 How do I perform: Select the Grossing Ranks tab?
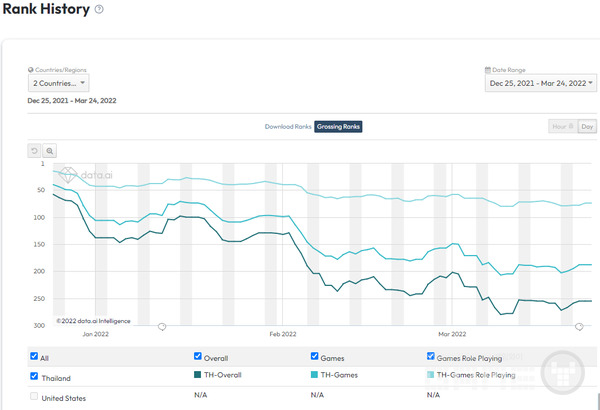coord(338,127)
